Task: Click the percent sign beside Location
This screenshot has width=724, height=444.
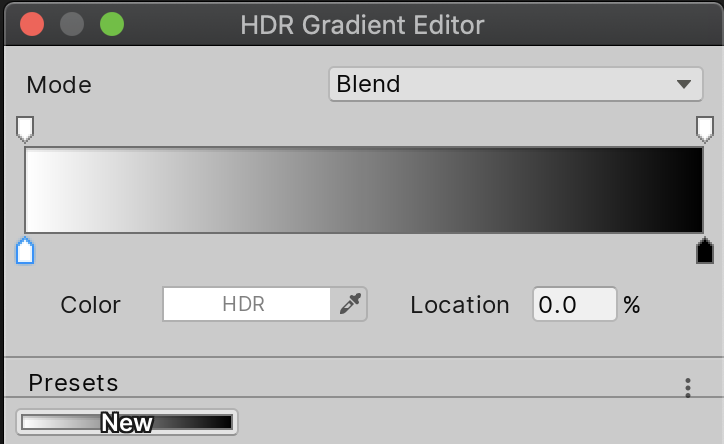Action: point(631,305)
